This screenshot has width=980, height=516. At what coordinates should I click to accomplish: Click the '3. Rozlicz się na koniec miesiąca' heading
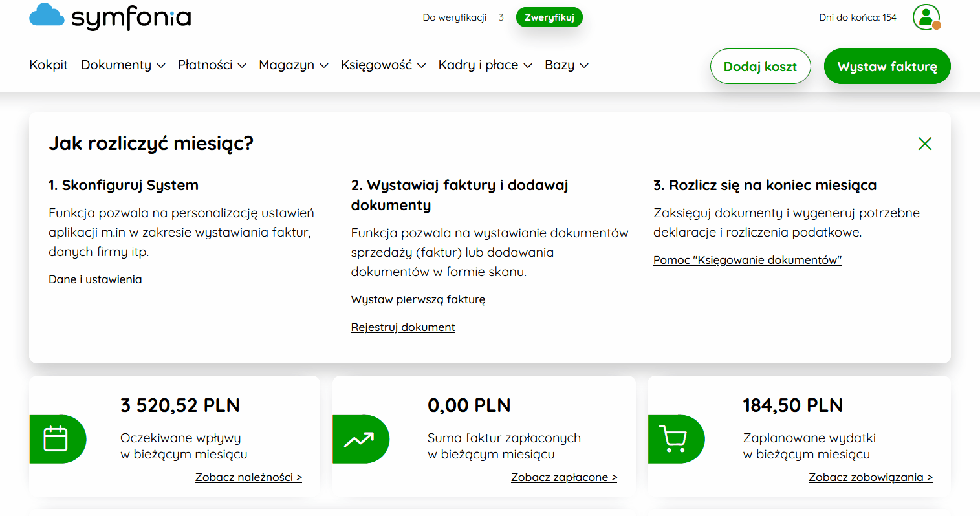coord(765,186)
